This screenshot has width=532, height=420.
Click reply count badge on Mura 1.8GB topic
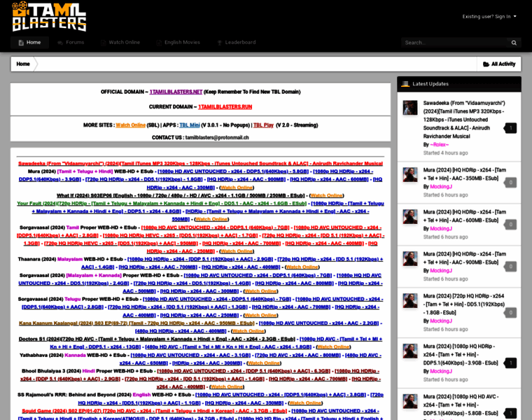point(510,312)
